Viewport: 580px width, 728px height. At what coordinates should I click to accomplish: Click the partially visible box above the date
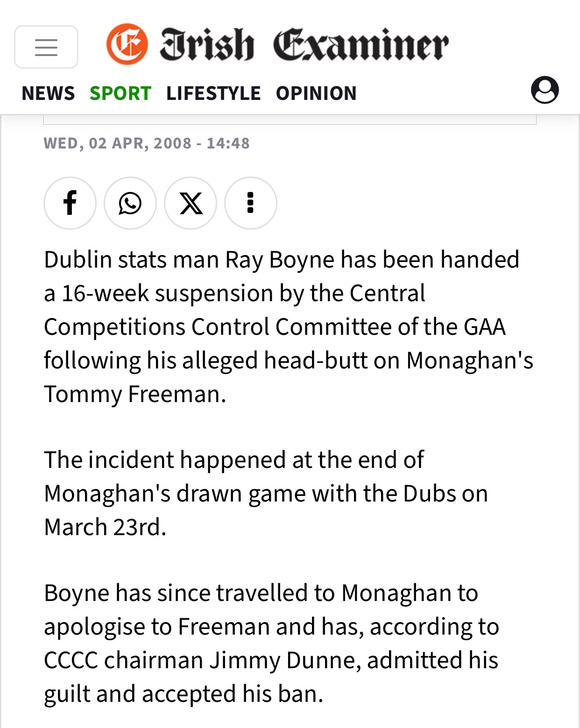[x=290, y=120]
